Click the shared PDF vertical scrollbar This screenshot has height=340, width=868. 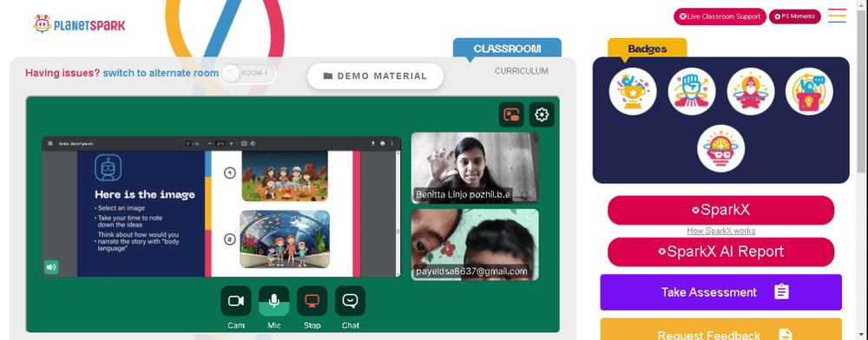(398, 213)
